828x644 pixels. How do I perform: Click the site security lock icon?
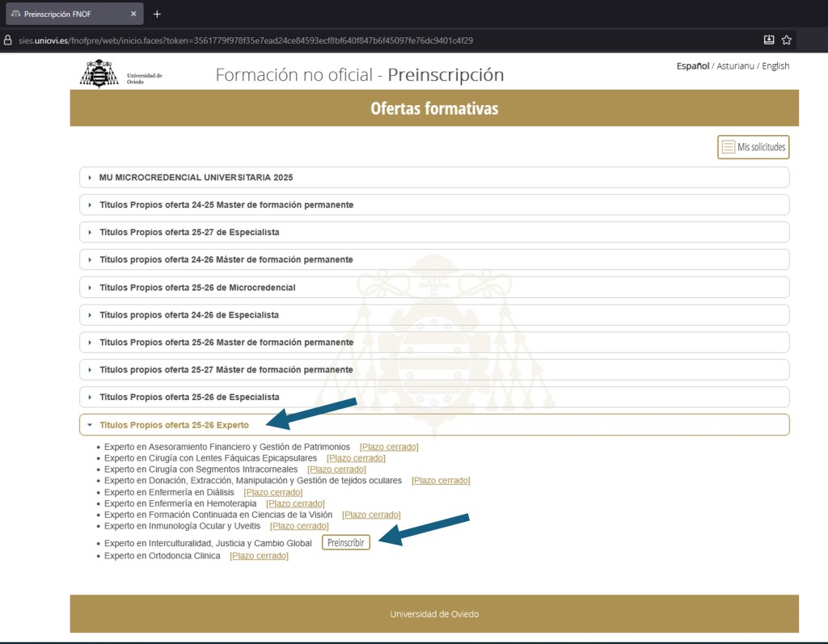[8, 40]
